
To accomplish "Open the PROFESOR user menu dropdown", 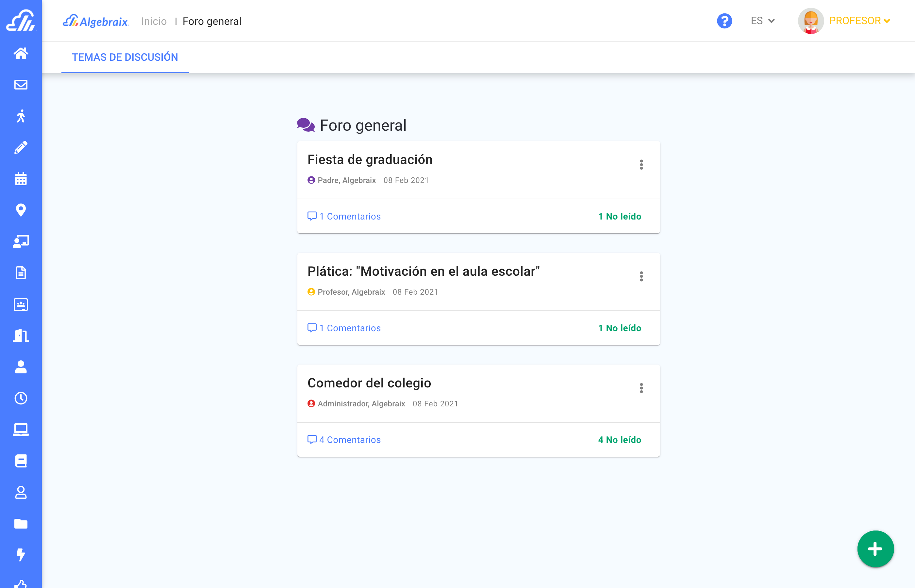I will 859,21.
